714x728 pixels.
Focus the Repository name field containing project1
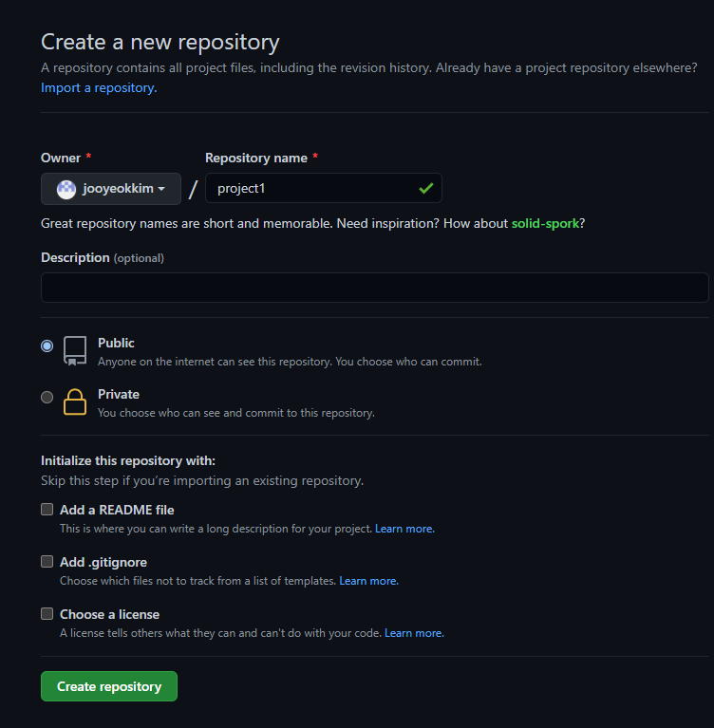pos(324,188)
